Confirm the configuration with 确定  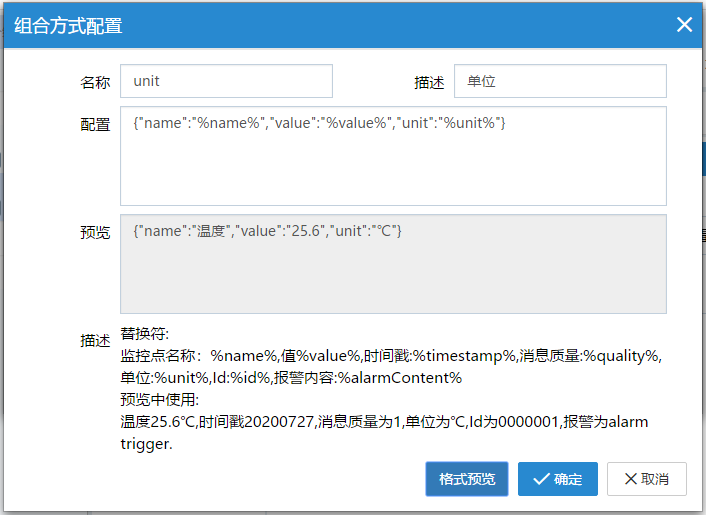click(557, 479)
